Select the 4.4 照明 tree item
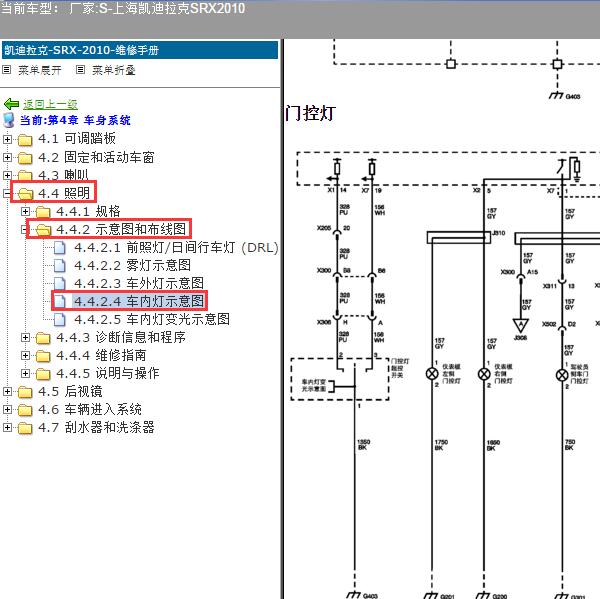The height and width of the screenshot is (599, 600). (x=64, y=193)
